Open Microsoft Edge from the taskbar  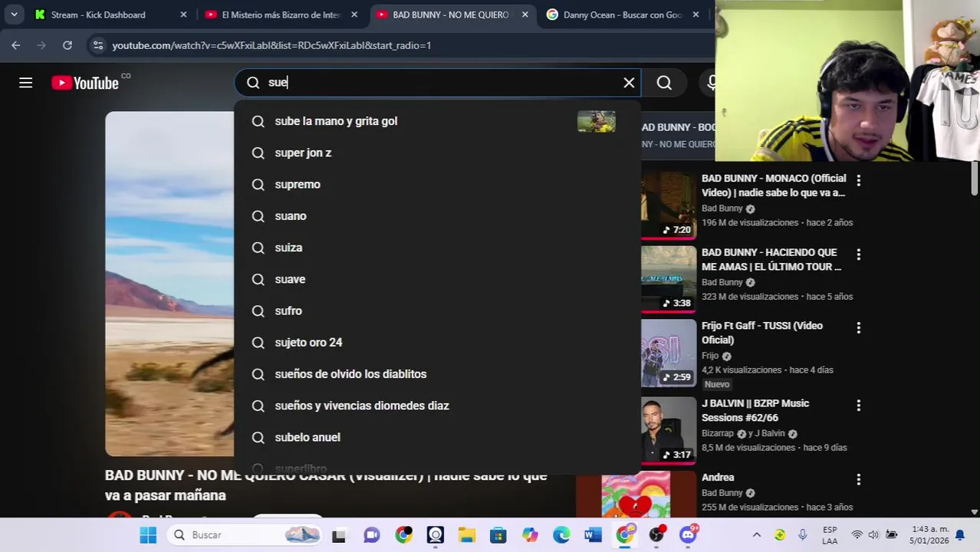point(561,535)
